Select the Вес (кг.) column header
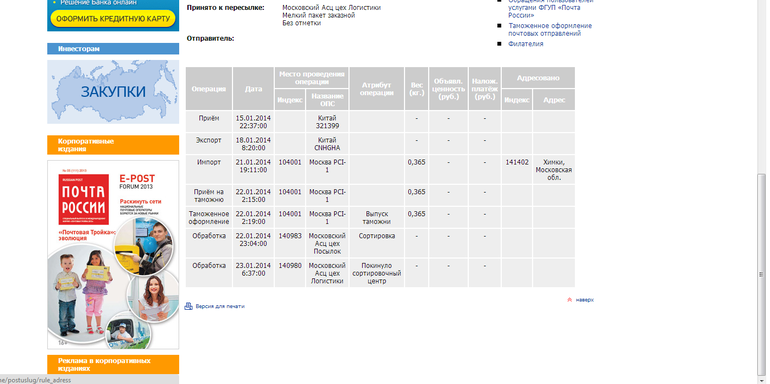Viewport: 770px width, 384px height. (416, 89)
